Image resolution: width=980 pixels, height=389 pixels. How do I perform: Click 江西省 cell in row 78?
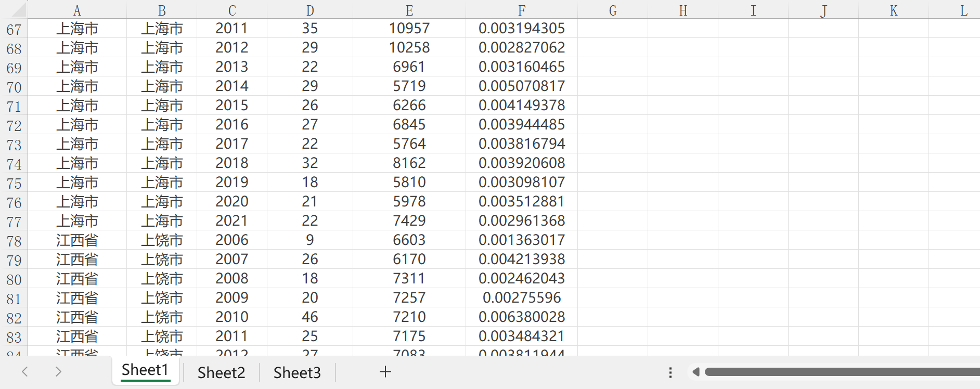point(77,240)
